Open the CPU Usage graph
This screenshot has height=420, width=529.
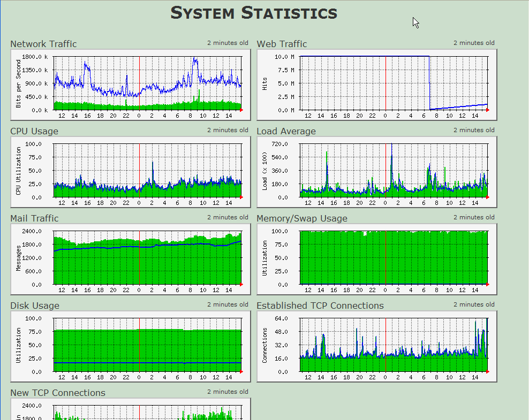pos(131,172)
